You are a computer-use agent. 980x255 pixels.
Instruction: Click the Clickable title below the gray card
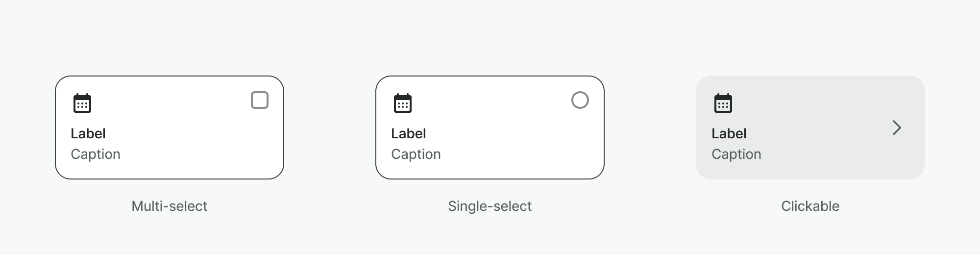[x=810, y=206]
